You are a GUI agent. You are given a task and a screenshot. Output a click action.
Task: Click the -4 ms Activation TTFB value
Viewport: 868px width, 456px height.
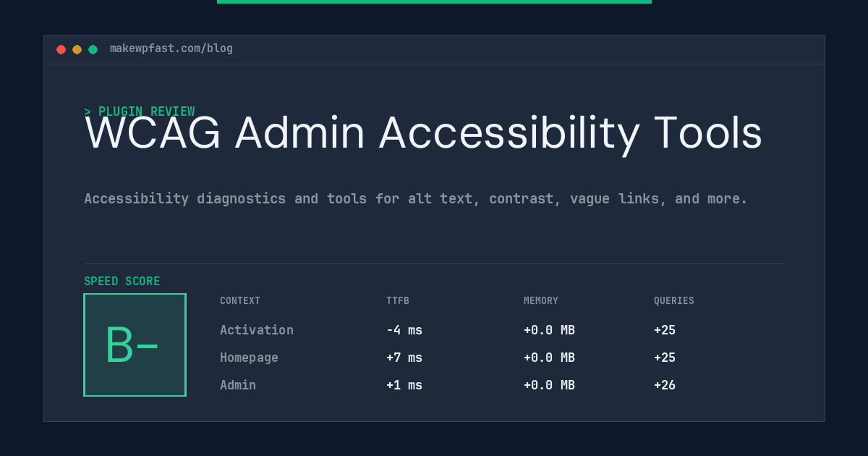pyautogui.click(x=404, y=330)
